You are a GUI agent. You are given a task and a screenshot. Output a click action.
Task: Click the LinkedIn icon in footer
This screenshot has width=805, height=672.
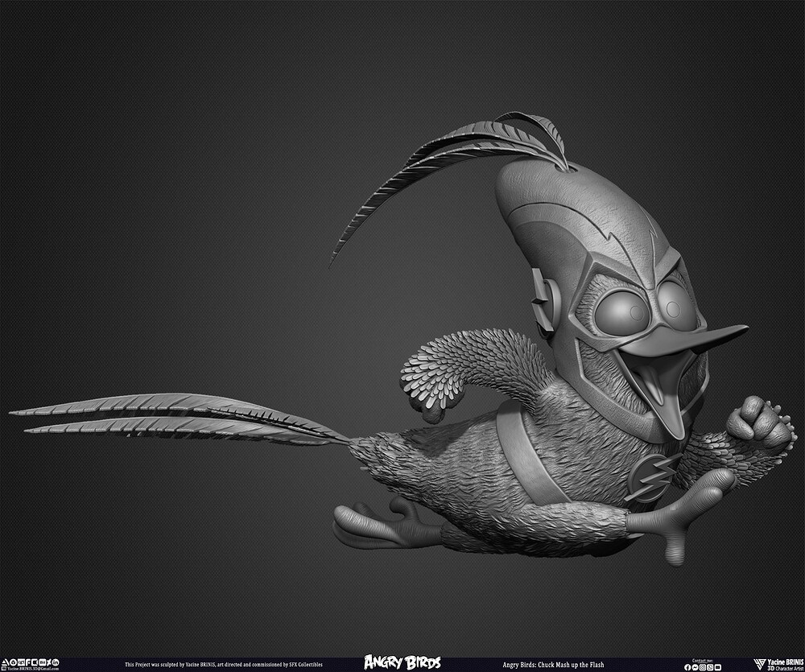[56, 662]
